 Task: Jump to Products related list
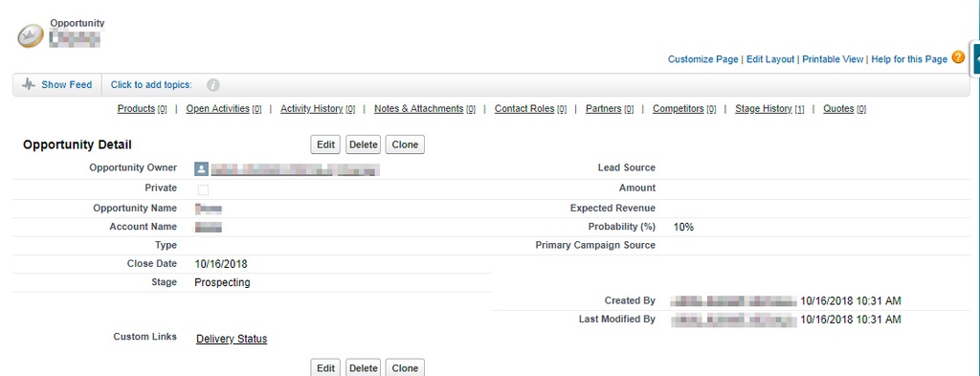136,109
